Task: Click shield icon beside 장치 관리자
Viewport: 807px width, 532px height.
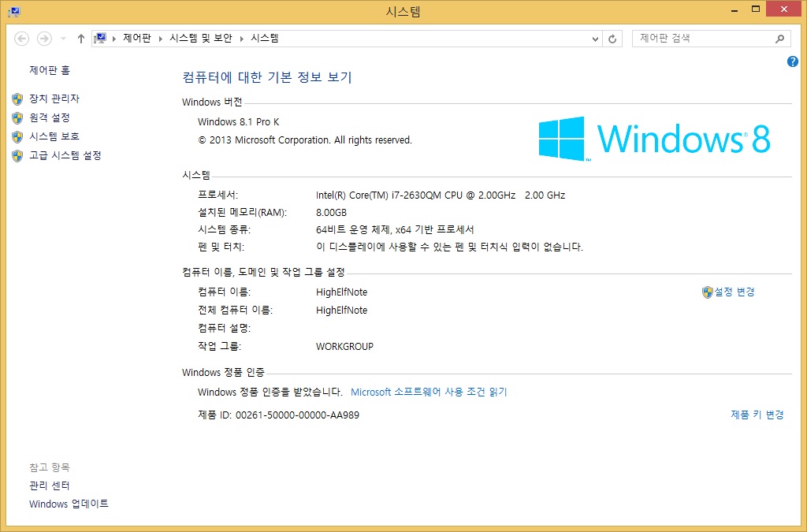Action: coord(17,99)
